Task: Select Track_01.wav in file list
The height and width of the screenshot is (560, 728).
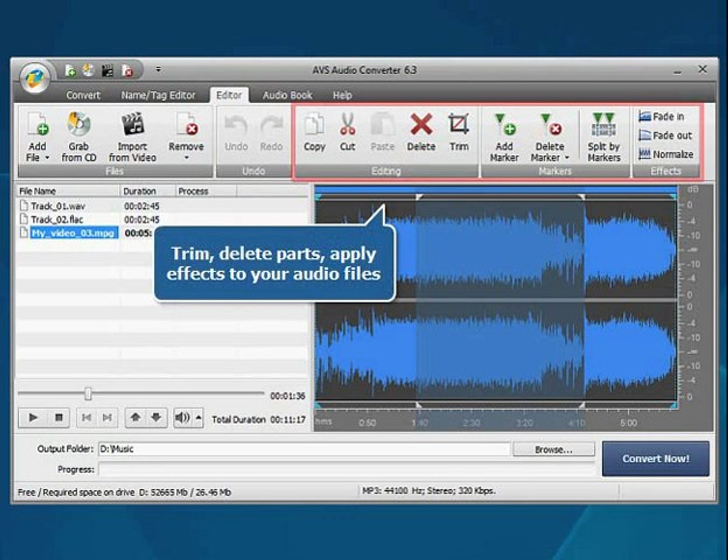Action: click(58, 206)
